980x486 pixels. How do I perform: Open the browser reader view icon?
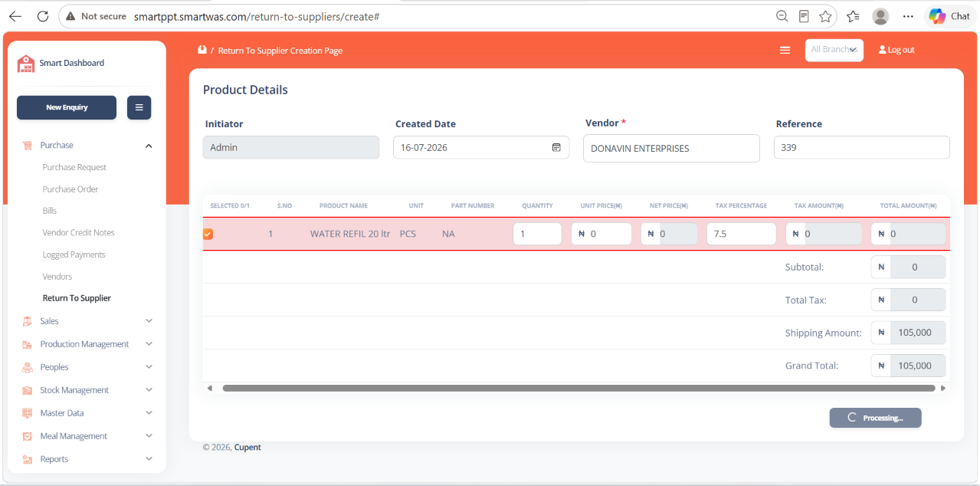804,16
